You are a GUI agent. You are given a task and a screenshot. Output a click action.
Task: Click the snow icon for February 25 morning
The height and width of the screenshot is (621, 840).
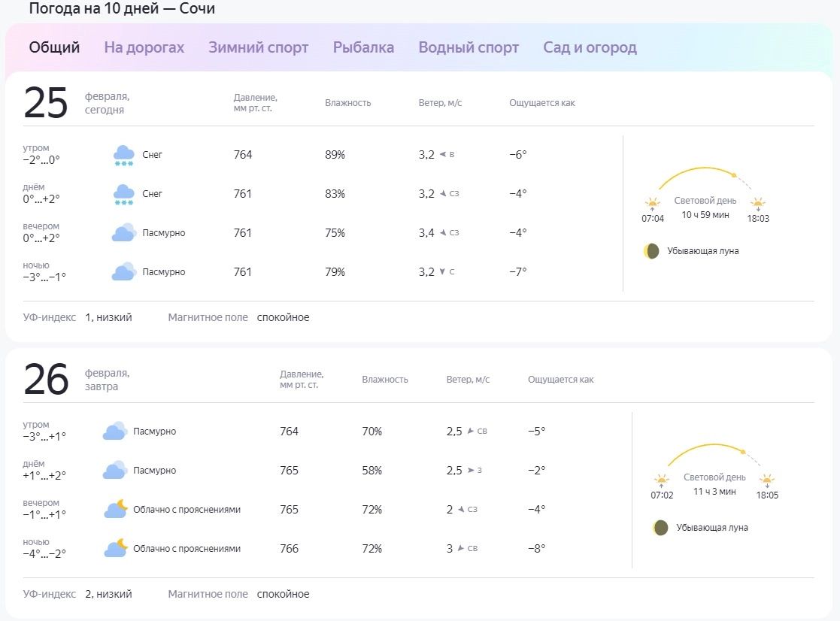pyautogui.click(x=123, y=156)
